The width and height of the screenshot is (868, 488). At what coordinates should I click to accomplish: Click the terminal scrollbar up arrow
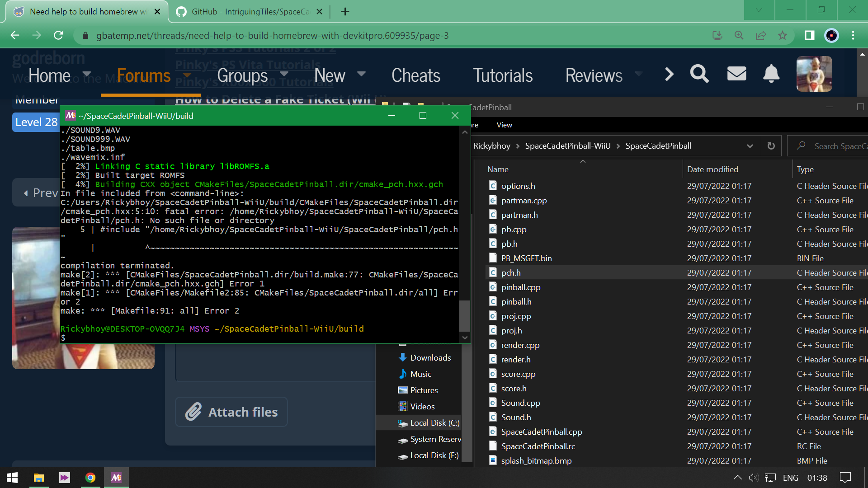465,132
